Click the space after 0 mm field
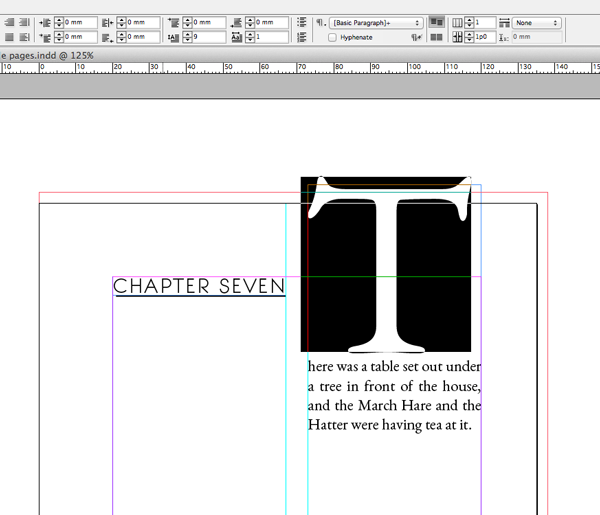The height and width of the screenshot is (515, 600). [271, 23]
